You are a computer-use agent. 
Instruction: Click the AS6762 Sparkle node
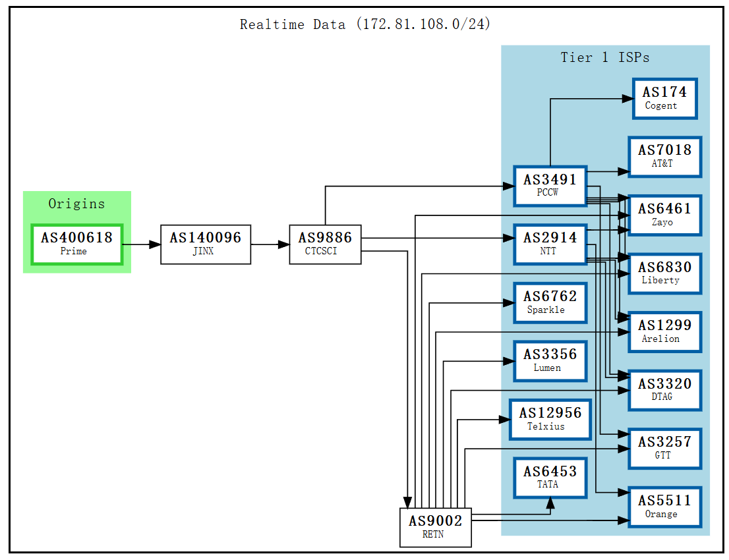[x=550, y=302]
